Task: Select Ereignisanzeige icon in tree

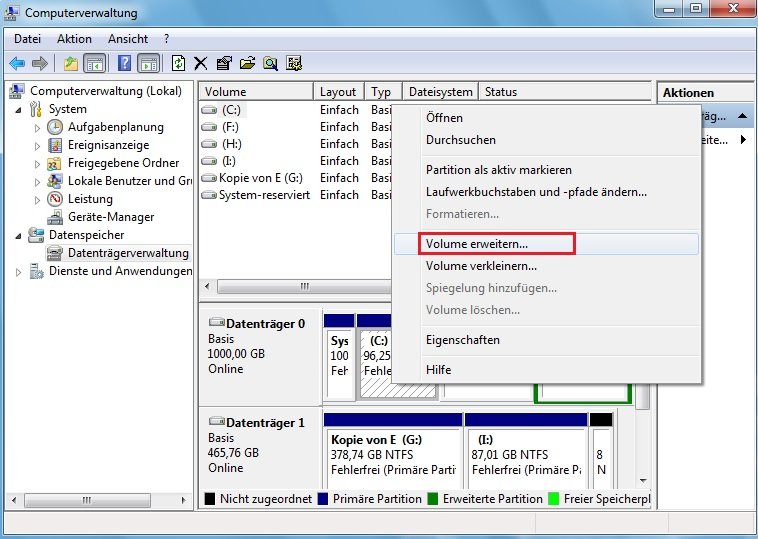Action: pyautogui.click(x=55, y=145)
